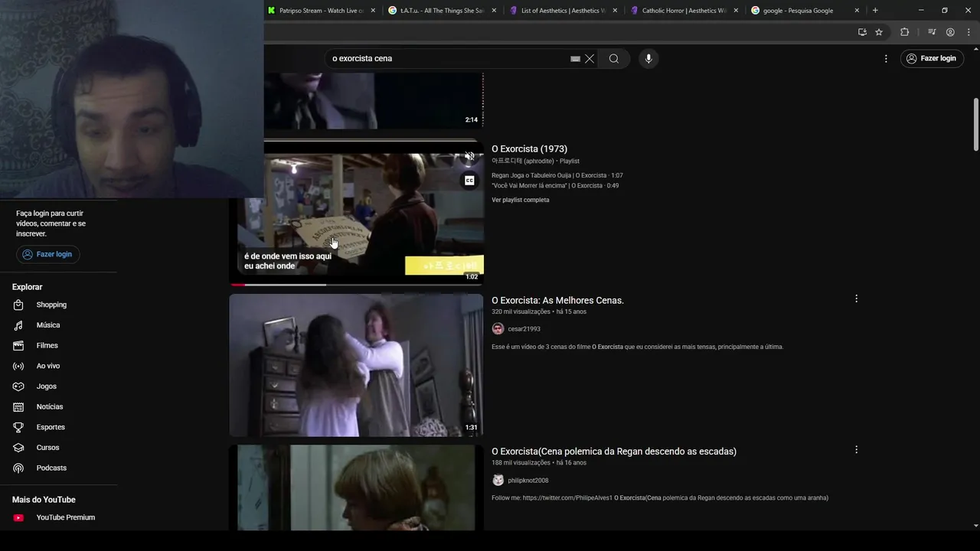This screenshot has height=551, width=980.
Task: Open the Chrome profile avatar icon
Action: (x=950, y=32)
